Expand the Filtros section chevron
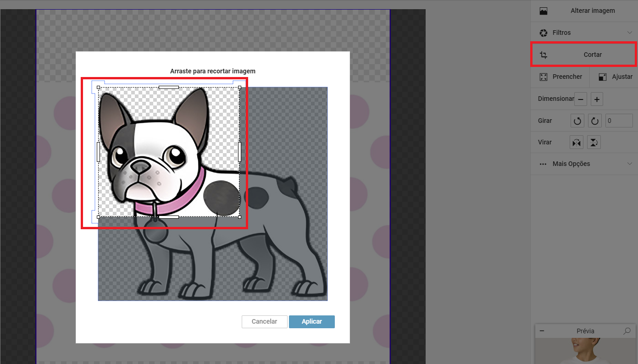Viewport: 638px width, 364px height. click(630, 33)
